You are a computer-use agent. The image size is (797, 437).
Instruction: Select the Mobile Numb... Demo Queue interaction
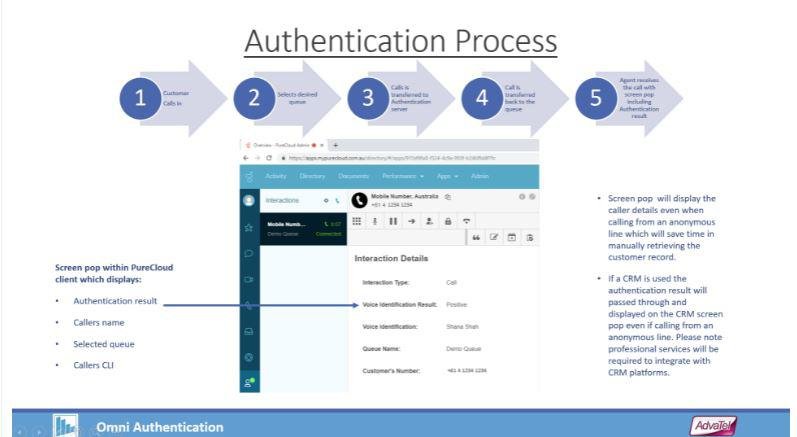point(303,229)
